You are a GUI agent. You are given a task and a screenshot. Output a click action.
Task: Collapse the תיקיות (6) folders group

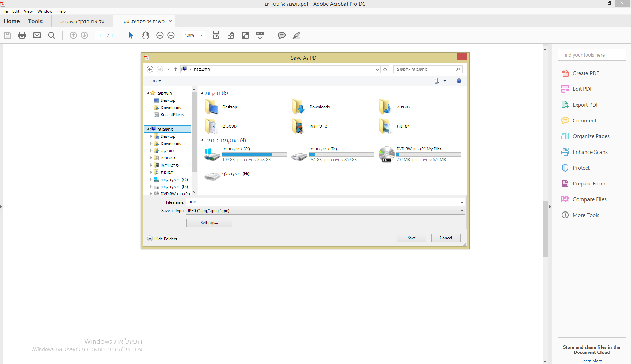pos(202,93)
